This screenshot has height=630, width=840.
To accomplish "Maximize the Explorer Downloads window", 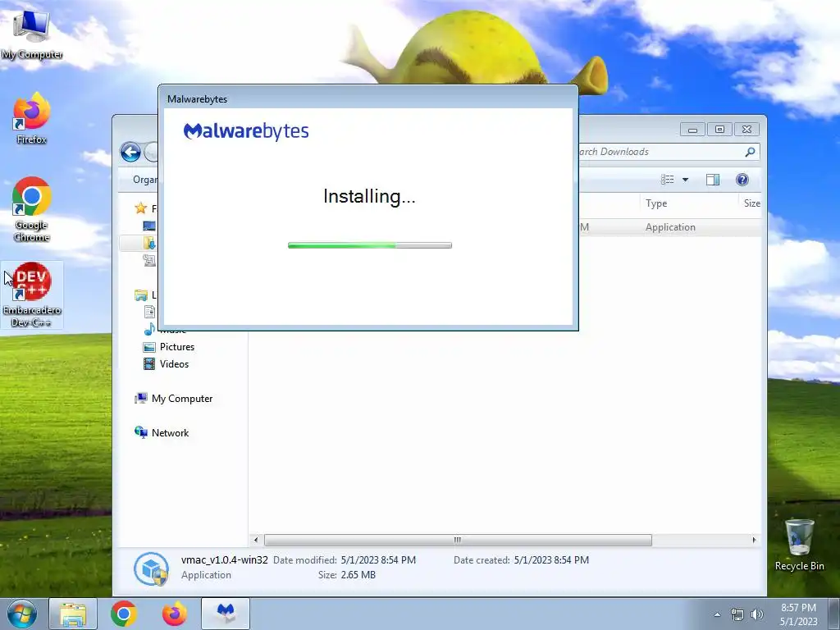I will [x=719, y=129].
